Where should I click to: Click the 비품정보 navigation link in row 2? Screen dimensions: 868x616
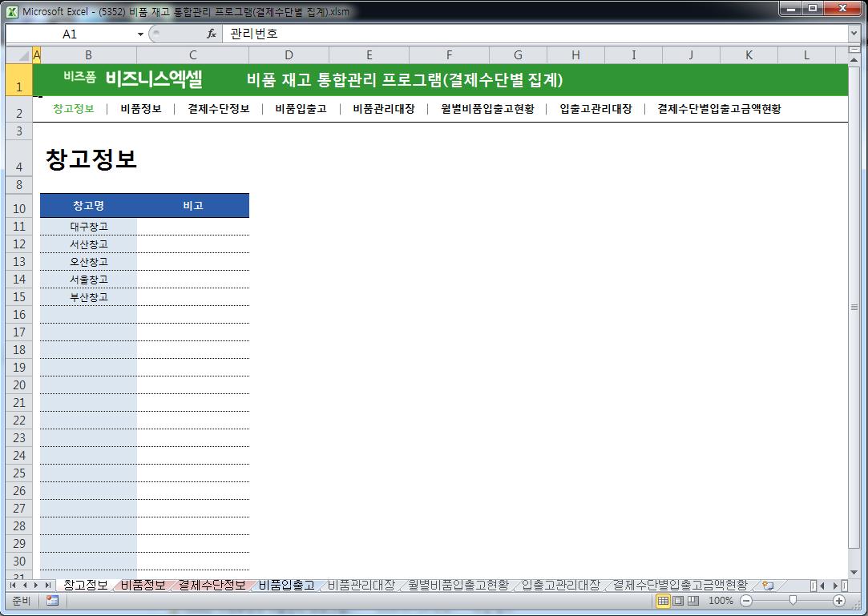pyautogui.click(x=140, y=108)
